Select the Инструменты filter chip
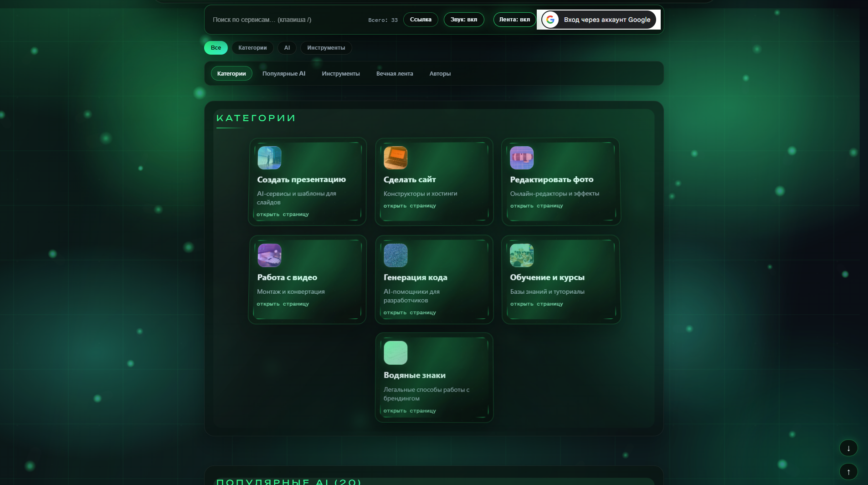Screen dimensions: 868x485 [x=326, y=47]
